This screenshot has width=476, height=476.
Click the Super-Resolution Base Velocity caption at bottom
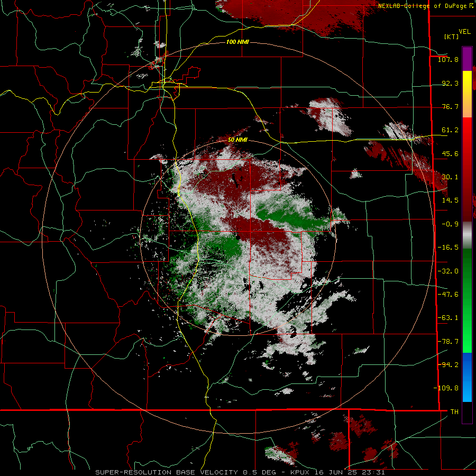240,472
